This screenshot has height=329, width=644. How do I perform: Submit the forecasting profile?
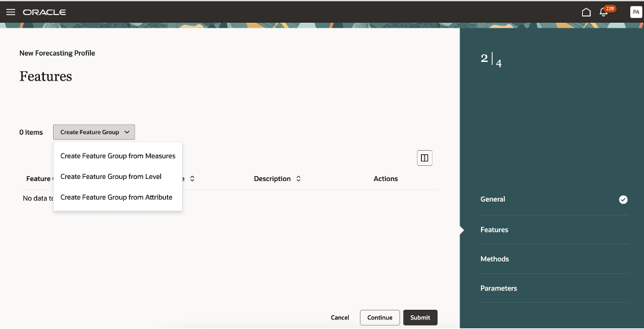point(420,317)
